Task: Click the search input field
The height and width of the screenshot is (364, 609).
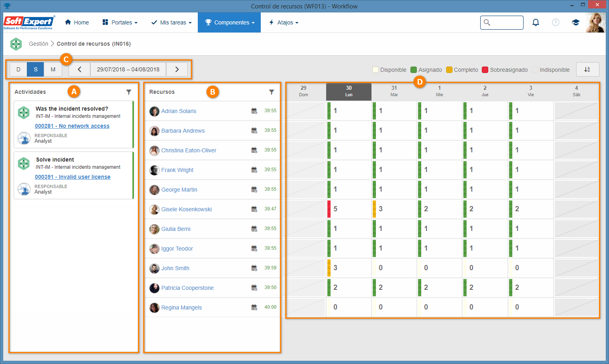Action: point(502,22)
